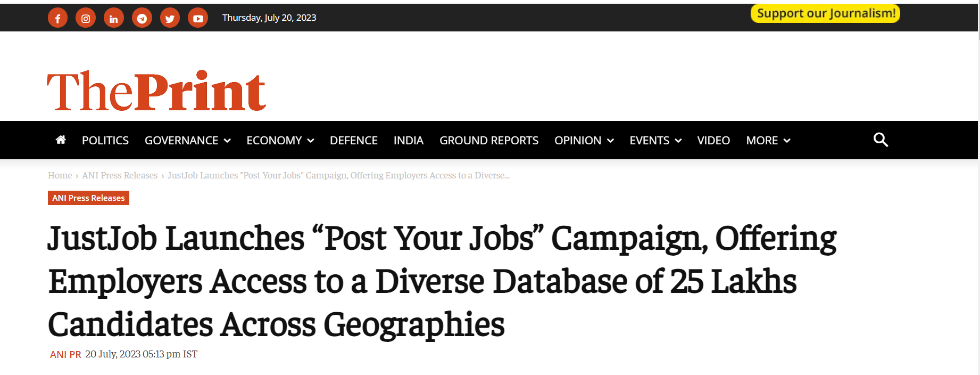Open ThePrint's Facebook page icon
The height and width of the screenshot is (375, 980).
coord(57,18)
